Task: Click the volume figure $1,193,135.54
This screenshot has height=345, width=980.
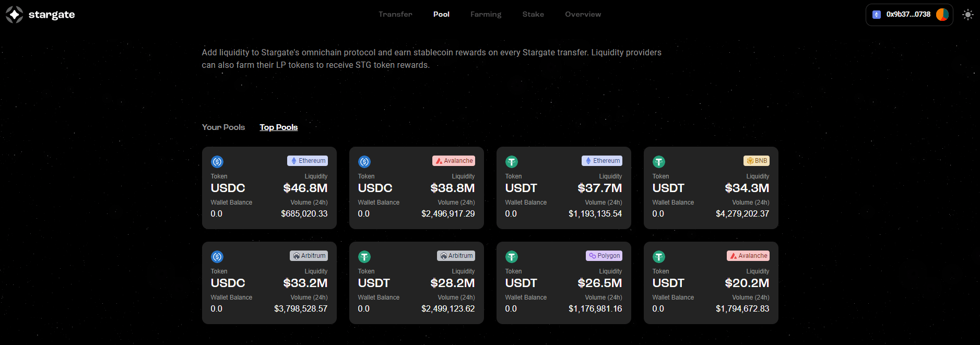Action: point(595,214)
